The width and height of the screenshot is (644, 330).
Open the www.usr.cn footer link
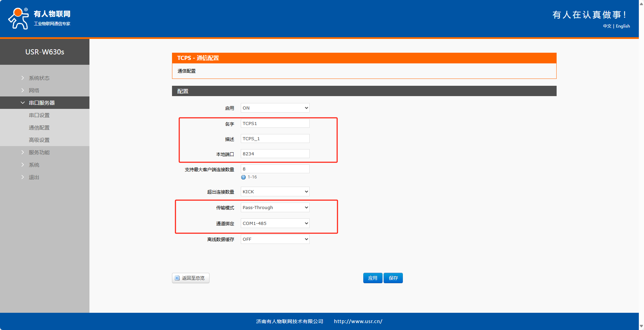point(358,321)
